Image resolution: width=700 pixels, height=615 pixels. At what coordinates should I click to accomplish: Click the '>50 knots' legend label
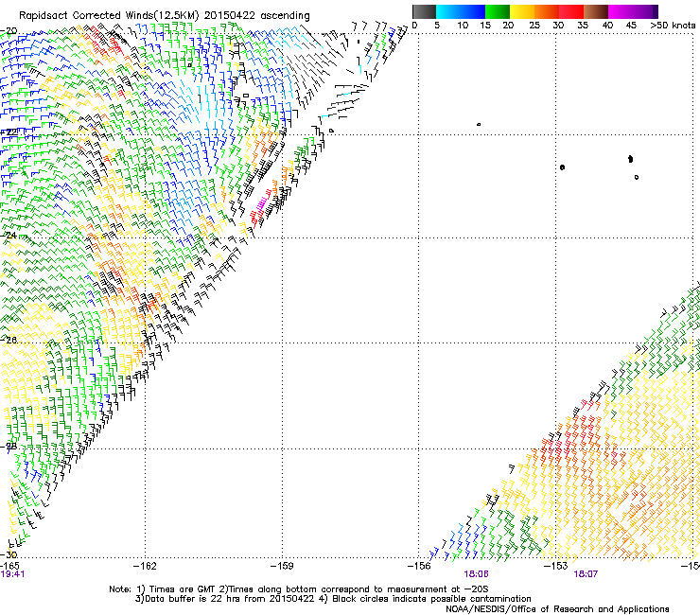pos(673,26)
